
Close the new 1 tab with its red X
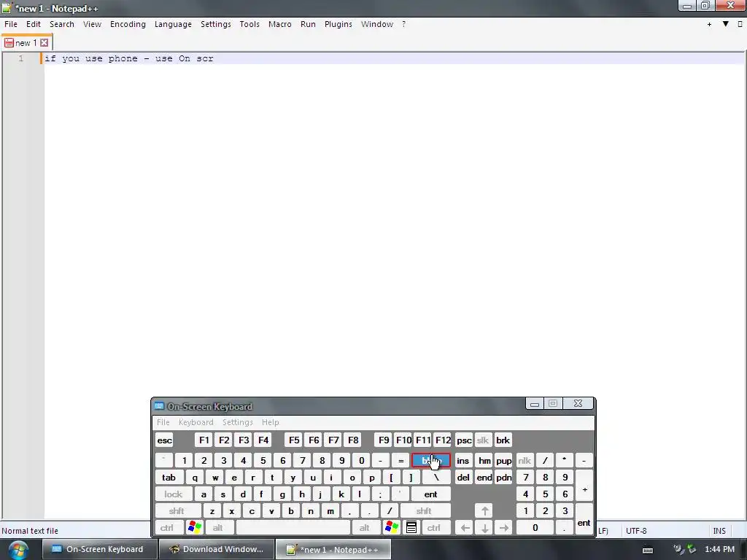(x=44, y=43)
